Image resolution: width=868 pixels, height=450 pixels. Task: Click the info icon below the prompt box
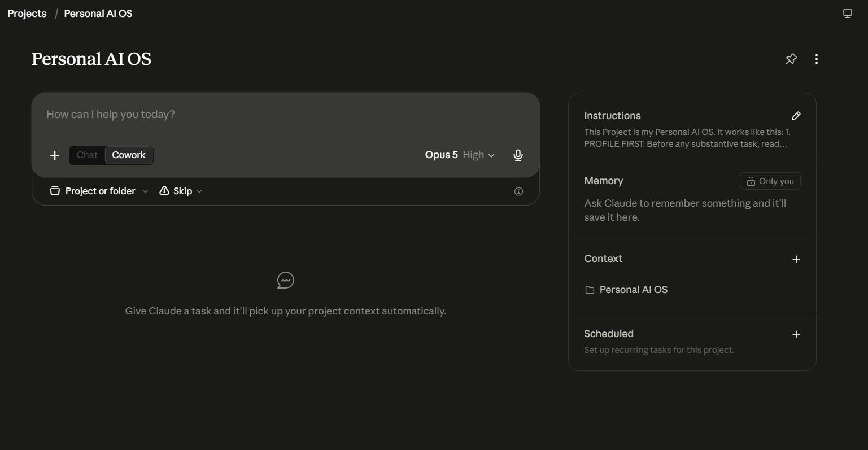[x=518, y=191]
